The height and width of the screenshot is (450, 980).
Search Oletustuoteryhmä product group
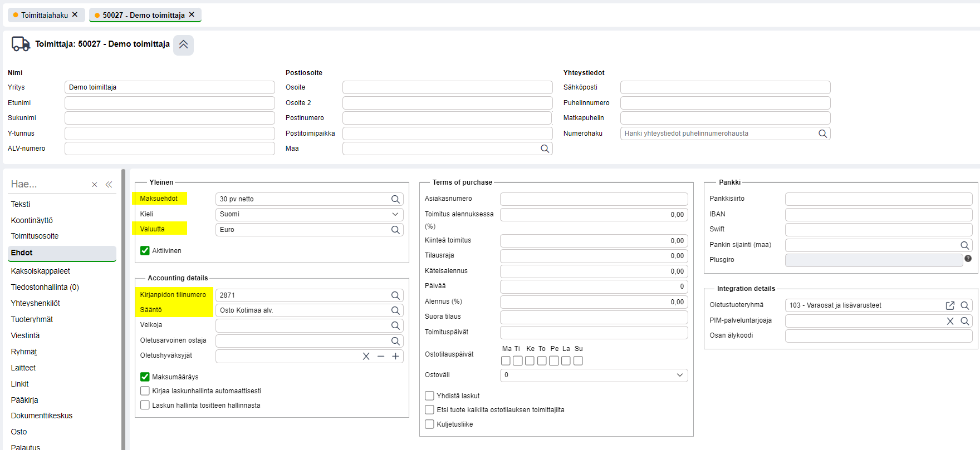pos(964,305)
